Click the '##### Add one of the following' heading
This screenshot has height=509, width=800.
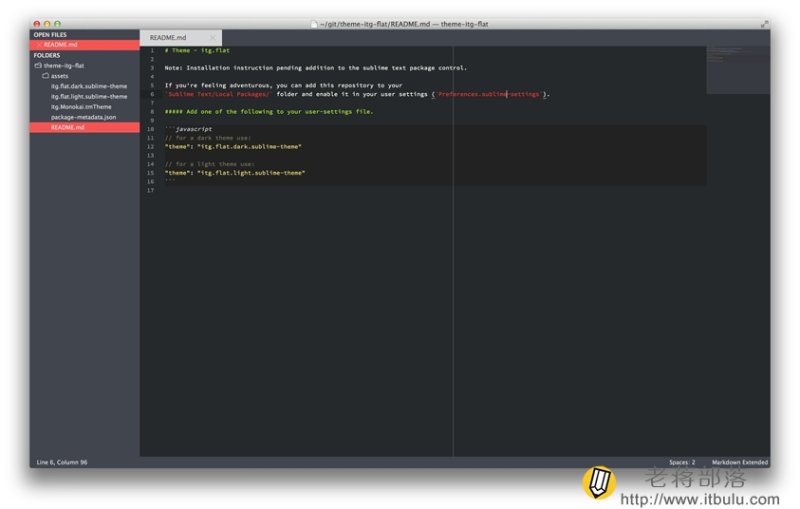(x=269, y=112)
